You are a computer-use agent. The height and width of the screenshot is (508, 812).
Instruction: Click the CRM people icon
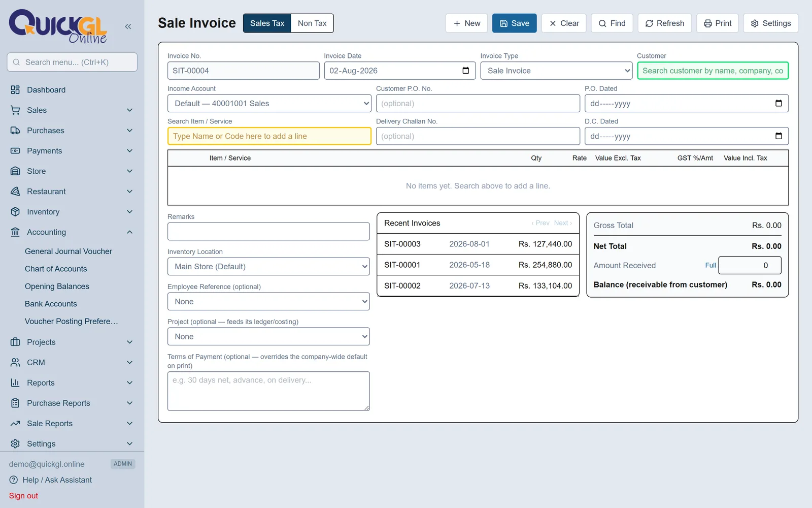click(x=15, y=362)
